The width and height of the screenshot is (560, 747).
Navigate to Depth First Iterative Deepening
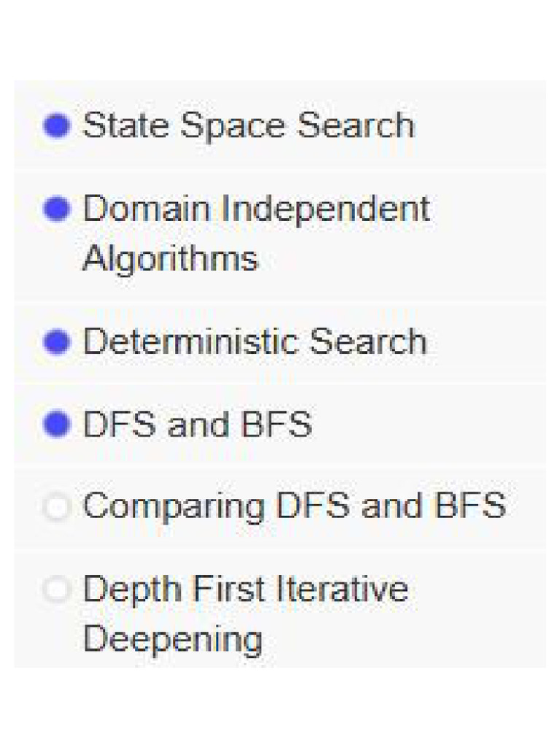(245, 589)
